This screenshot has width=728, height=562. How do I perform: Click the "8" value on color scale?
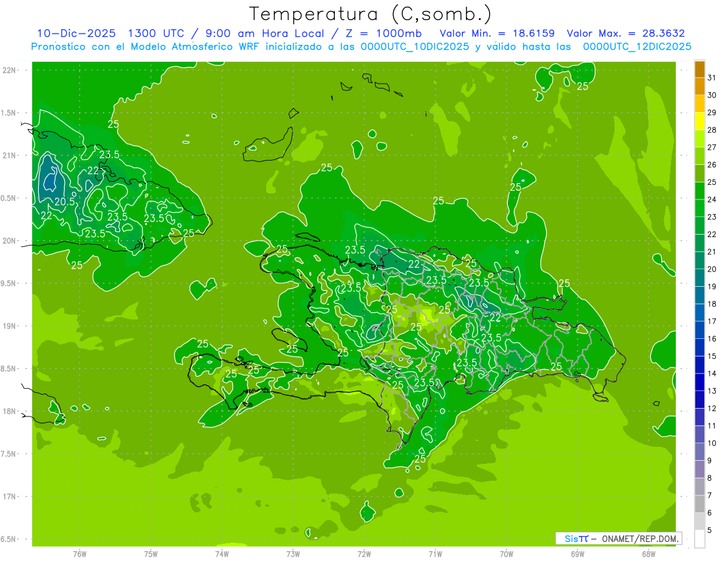click(x=710, y=478)
